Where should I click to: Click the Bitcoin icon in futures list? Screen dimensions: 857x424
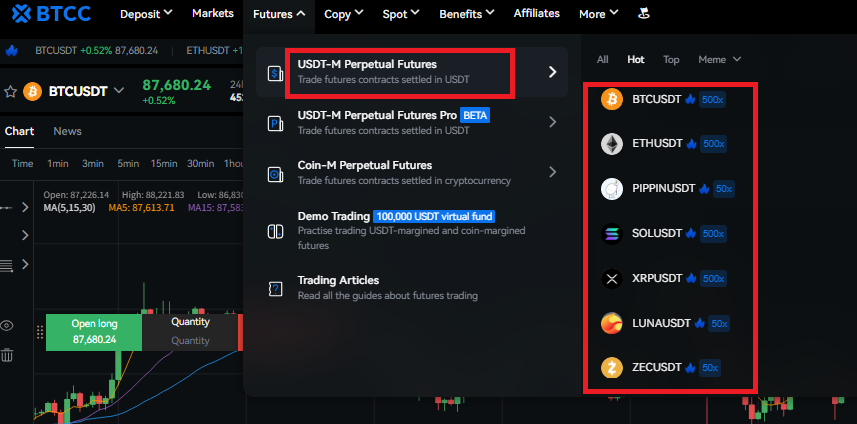612,100
